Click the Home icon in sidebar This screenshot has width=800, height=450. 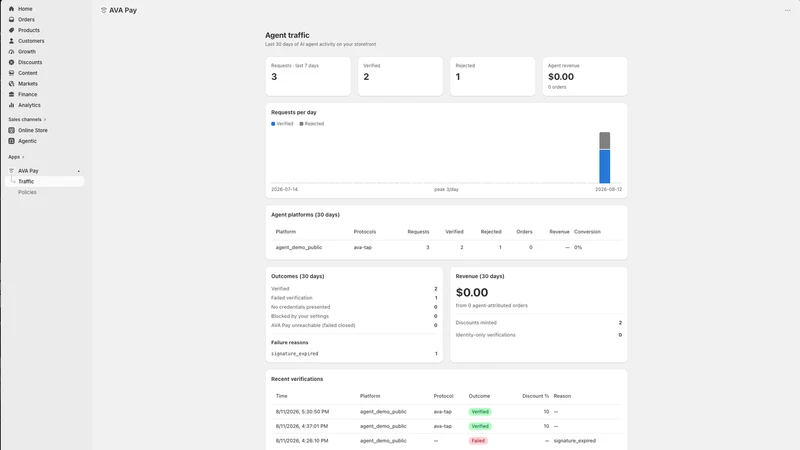pos(11,9)
